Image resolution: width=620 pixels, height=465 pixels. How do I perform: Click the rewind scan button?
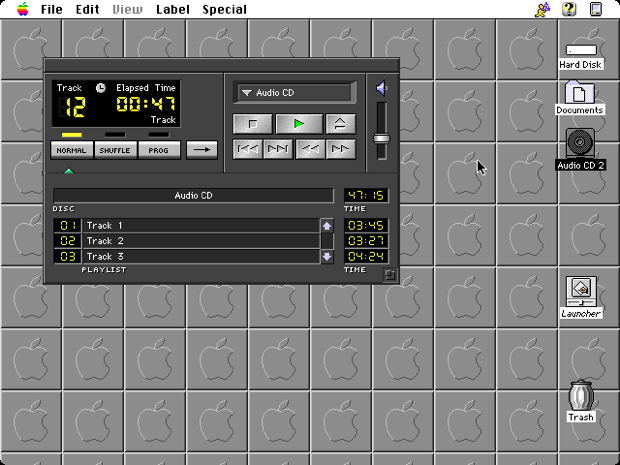(x=310, y=149)
